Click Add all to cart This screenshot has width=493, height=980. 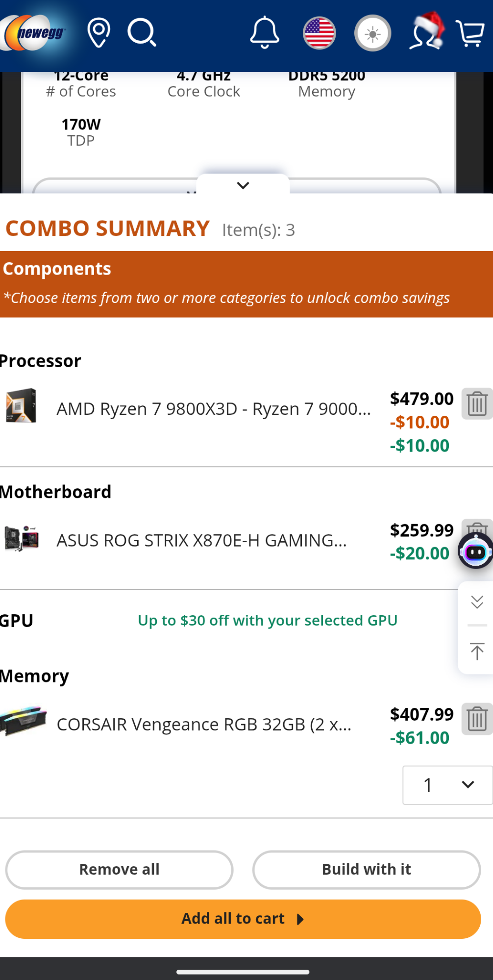click(x=243, y=918)
